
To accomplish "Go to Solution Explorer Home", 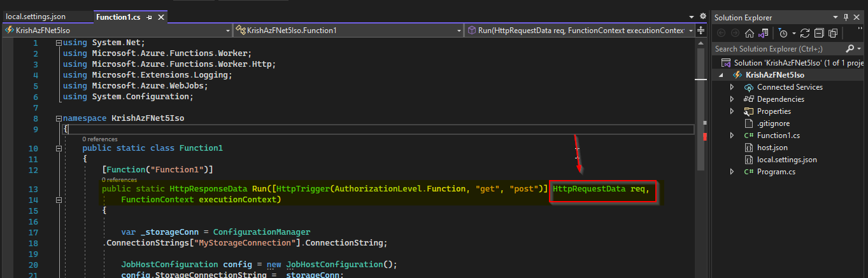I will pos(750,33).
